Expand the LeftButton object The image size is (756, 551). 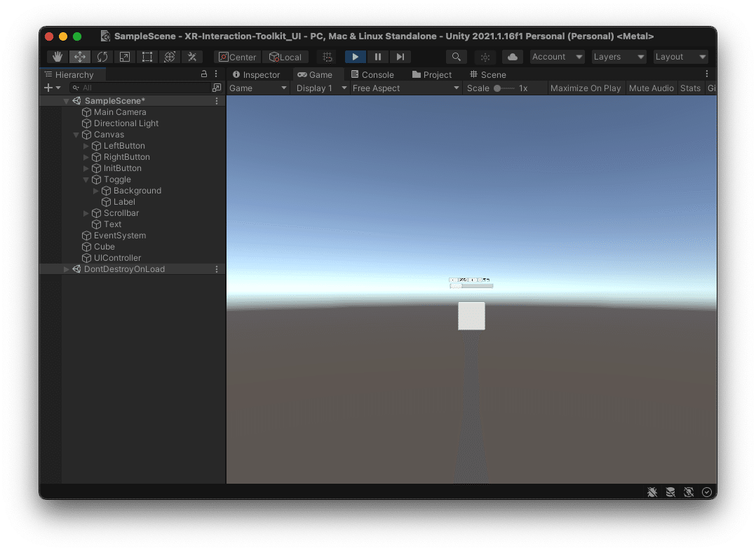(x=86, y=146)
